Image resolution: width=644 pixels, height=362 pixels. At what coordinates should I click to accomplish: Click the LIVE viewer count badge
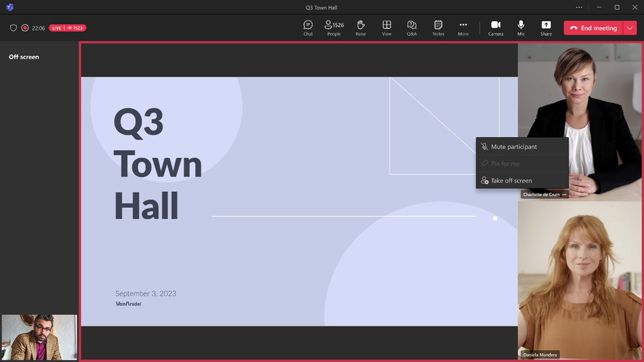point(67,28)
